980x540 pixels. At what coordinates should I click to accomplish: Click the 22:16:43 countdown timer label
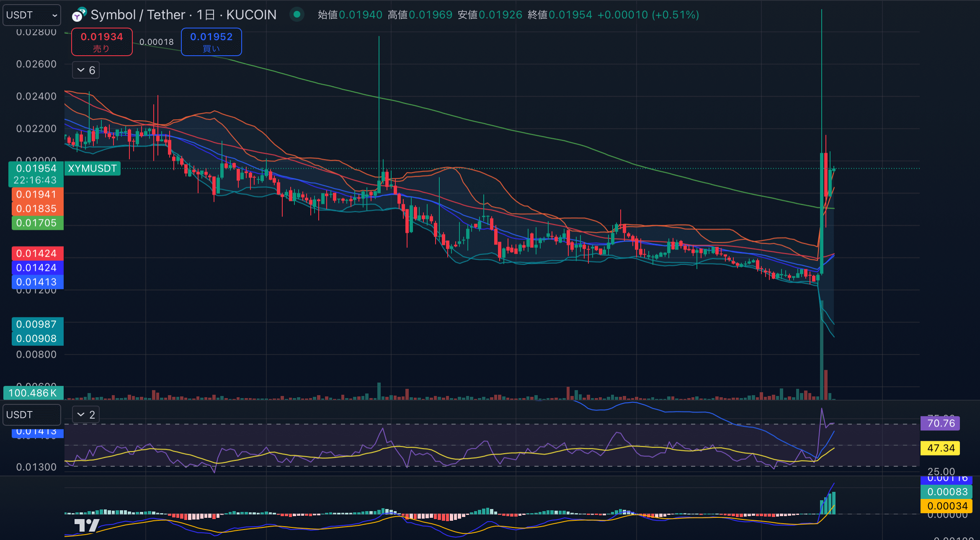(x=35, y=180)
